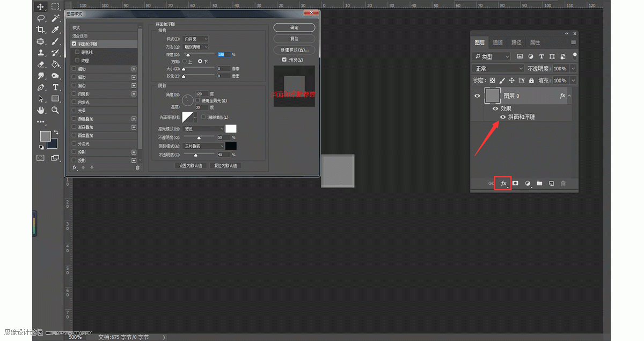Check 消除锯齿 anti-alias option
The image size is (644, 341).
click(203, 117)
